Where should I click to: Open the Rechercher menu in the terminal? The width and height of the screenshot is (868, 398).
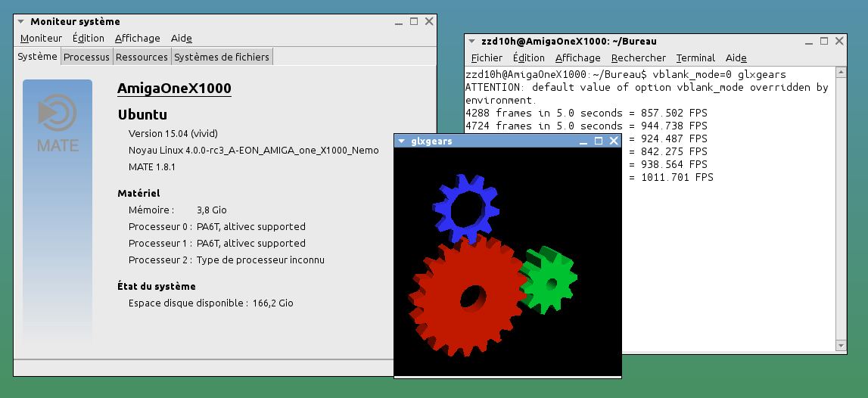[x=639, y=58]
